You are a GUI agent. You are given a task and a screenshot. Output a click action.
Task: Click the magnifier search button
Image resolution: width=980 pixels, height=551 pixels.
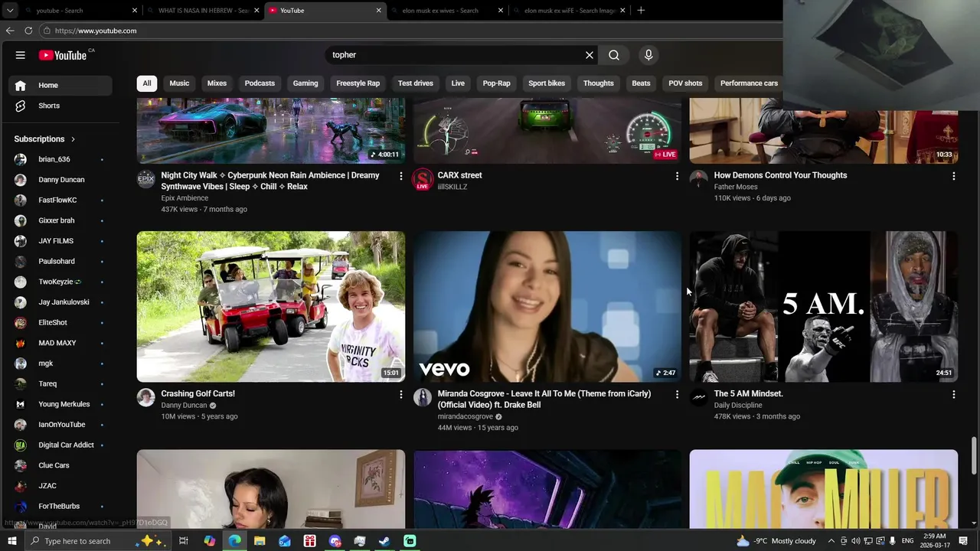[614, 55]
